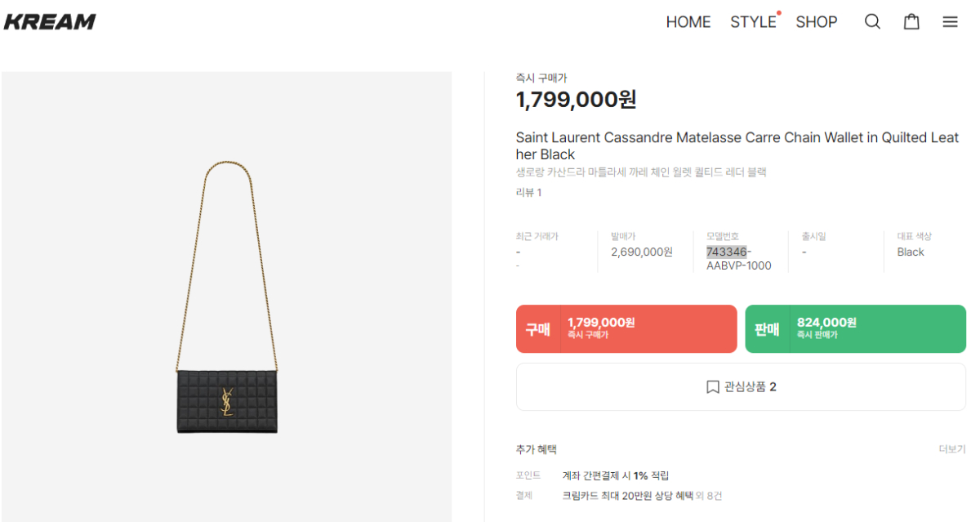This screenshot has width=980, height=522.
Task: Open the STYLE menu
Action: click(753, 22)
